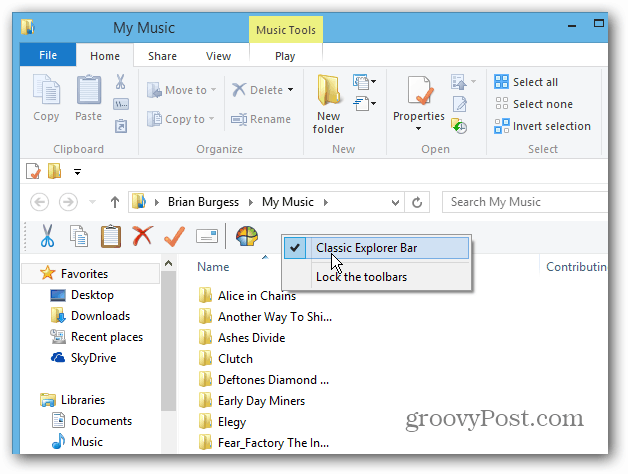Sort by the Name column header
This screenshot has height=474, width=628.
coord(213,266)
